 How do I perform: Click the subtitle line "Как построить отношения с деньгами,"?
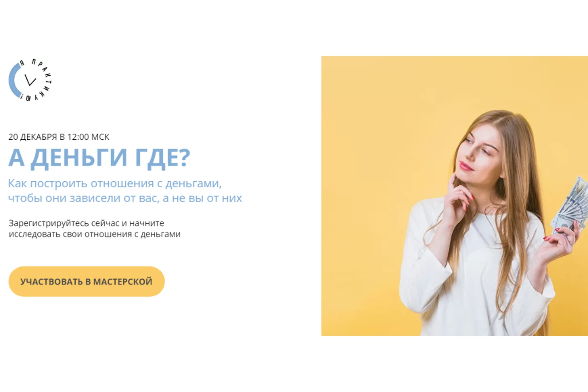115,184
